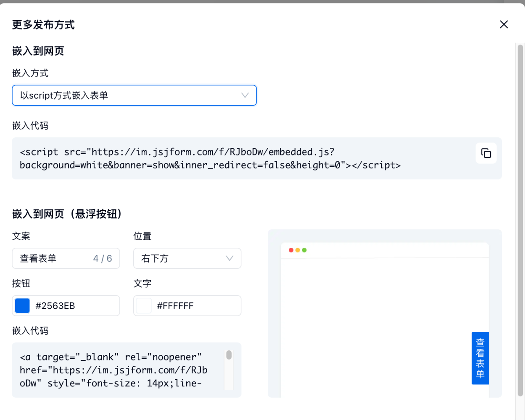Click the #2563EB hex color field
Screen dimensions: 525x420
74,306
